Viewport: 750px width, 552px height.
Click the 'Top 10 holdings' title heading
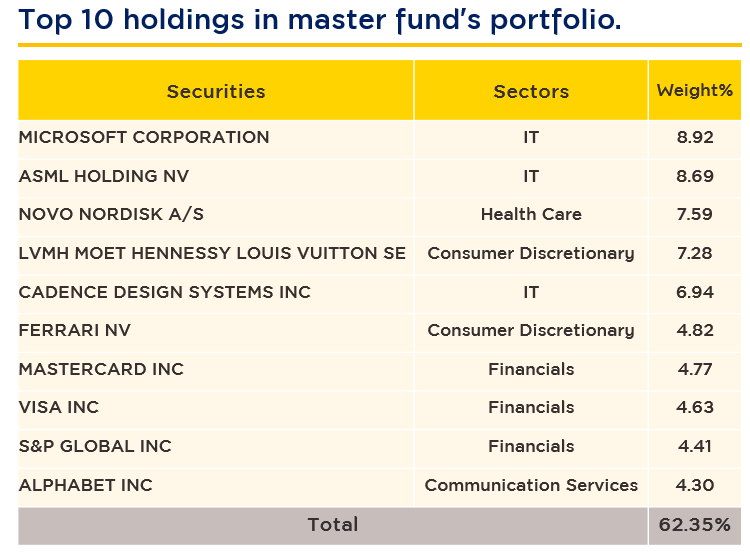(320, 20)
